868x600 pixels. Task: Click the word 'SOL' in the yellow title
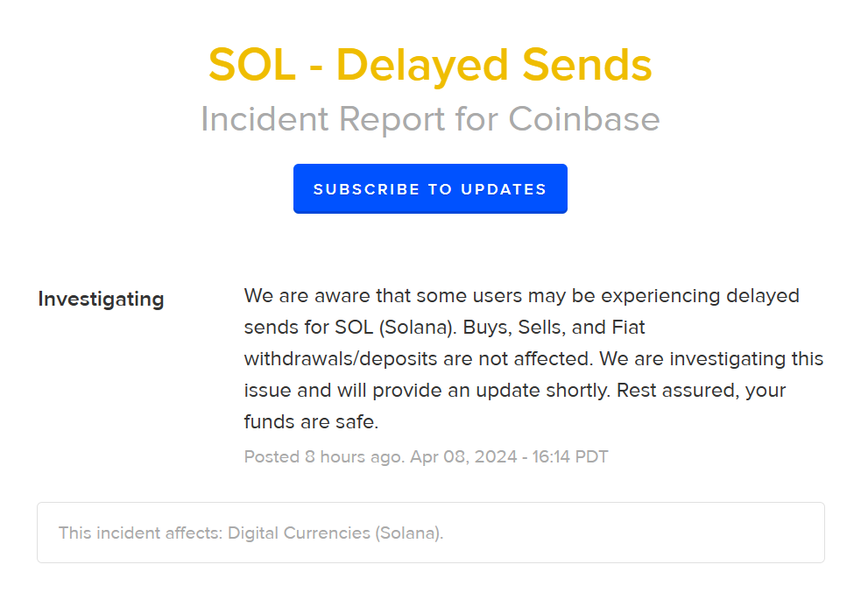pos(252,66)
